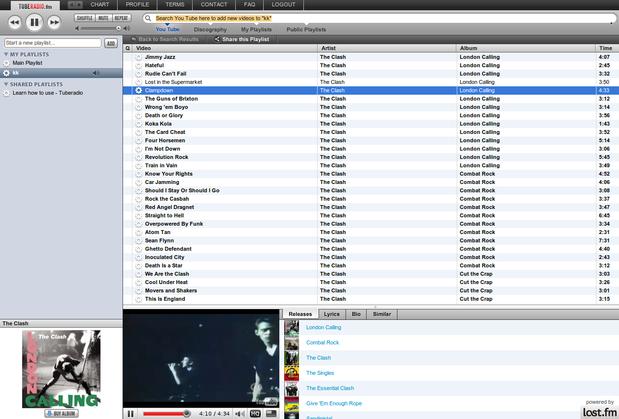Toggle Mute button in top controls
Screen dimensions: 619x419
103,18
